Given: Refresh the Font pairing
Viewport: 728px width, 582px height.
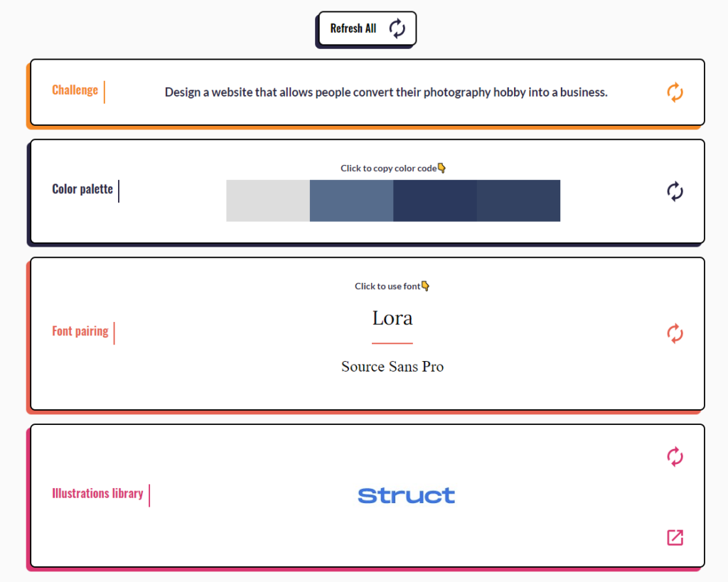Looking at the screenshot, I should [x=675, y=333].
